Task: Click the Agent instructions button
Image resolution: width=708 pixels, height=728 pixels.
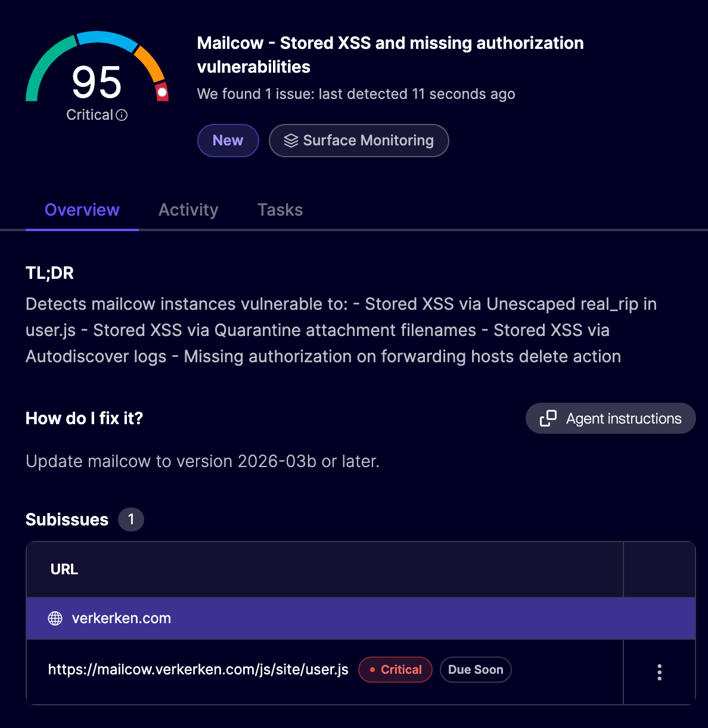Action: [x=610, y=418]
